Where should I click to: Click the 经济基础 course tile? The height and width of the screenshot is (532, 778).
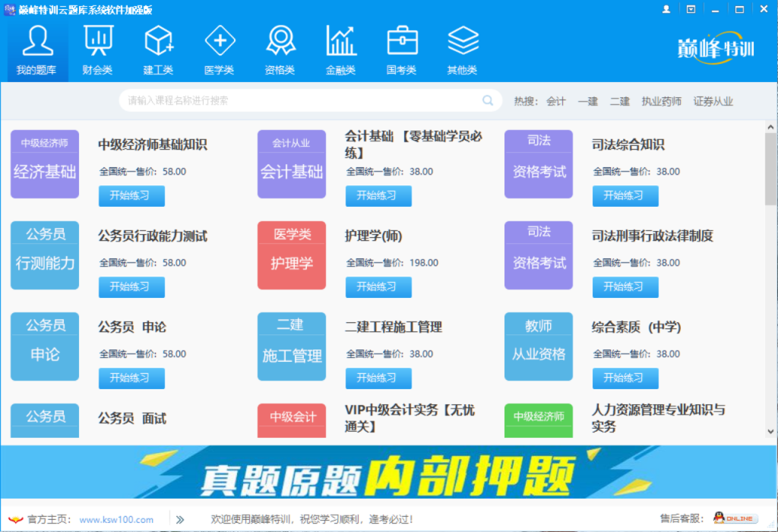pos(45,164)
